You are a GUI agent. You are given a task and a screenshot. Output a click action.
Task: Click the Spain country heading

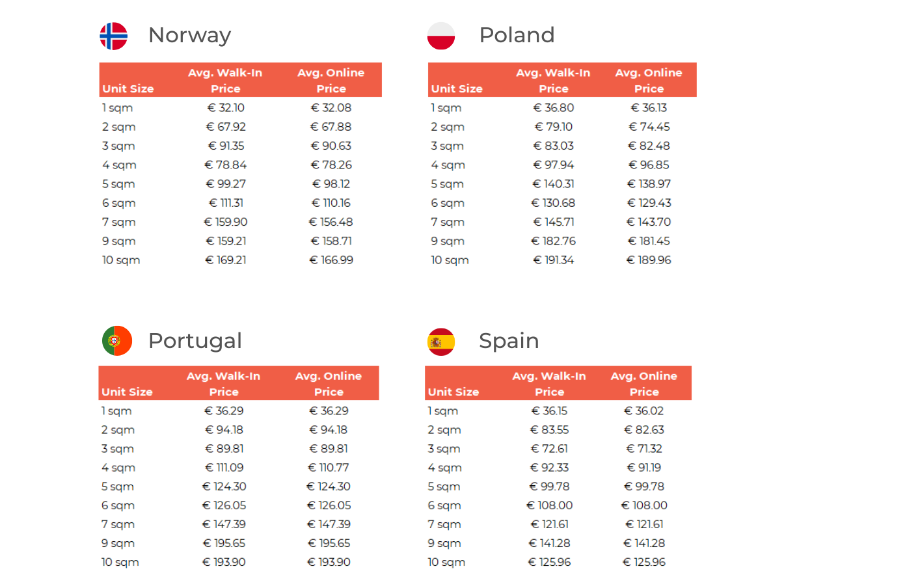pos(509,341)
